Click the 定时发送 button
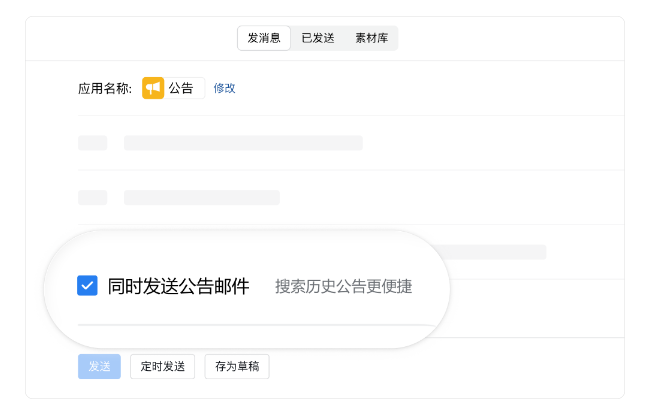The height and width of the screenshot is (420, 650). tap(162, 366)
